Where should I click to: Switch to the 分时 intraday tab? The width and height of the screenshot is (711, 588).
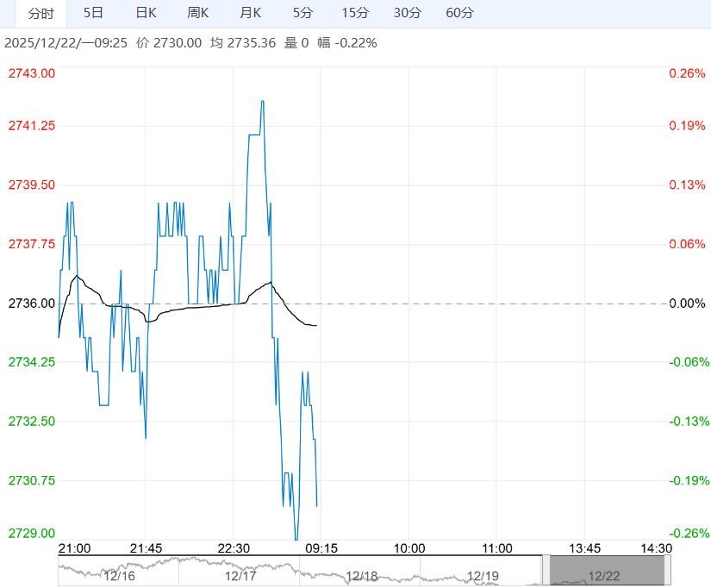click(41, 13)
